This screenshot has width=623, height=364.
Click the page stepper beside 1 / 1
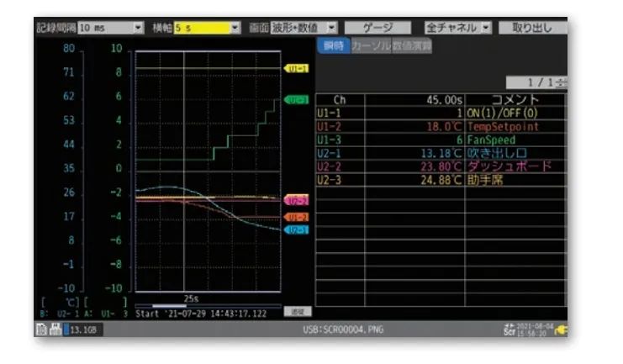tap(562, 82)
